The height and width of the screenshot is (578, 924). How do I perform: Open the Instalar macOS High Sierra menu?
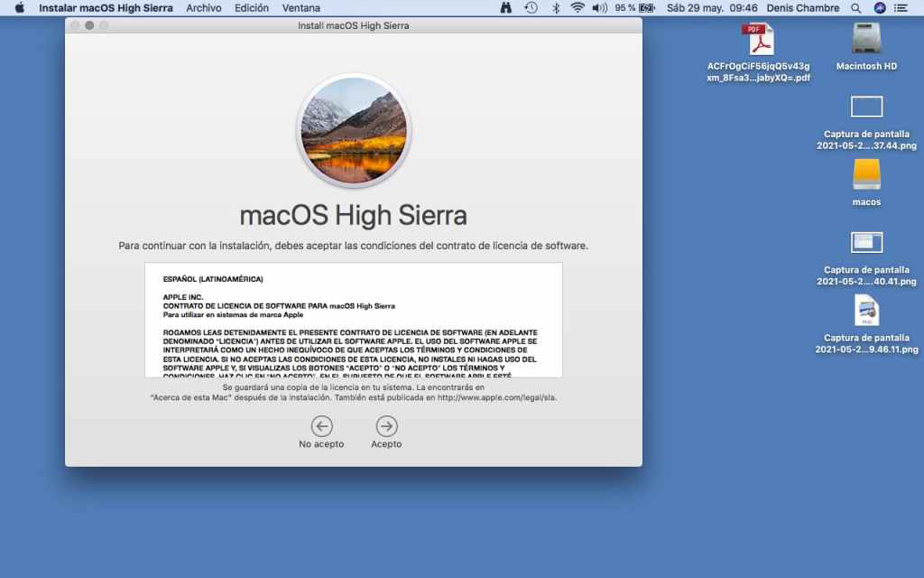[x=107, y=8]
